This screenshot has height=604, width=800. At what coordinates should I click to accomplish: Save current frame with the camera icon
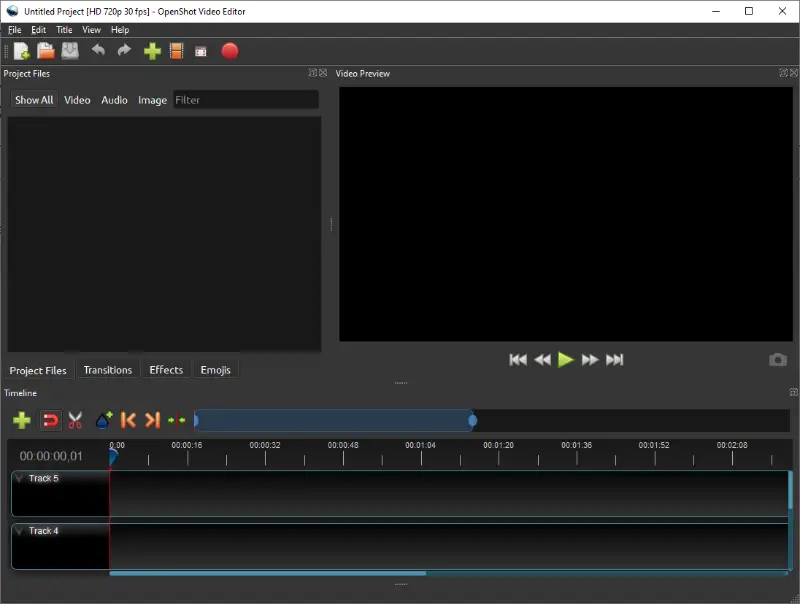[x=778, y=360]
